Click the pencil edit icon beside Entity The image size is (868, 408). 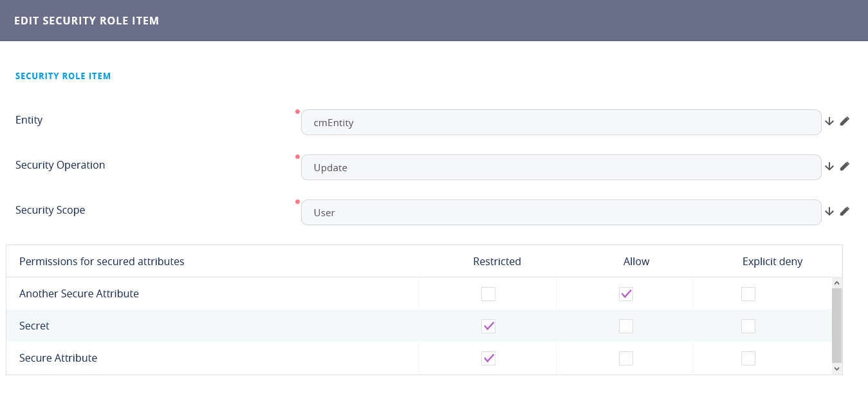tap(845, 121)
